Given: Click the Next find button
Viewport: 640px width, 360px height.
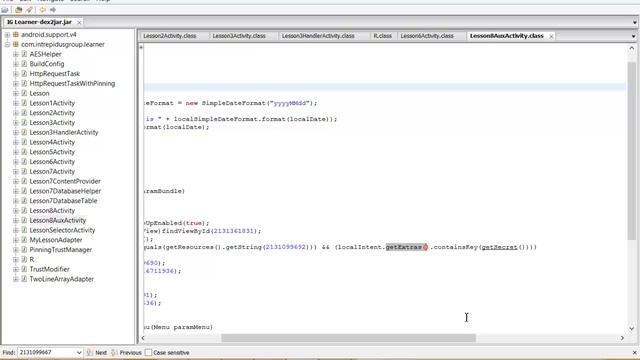Looking at the screenshot, I should (97, 353).
